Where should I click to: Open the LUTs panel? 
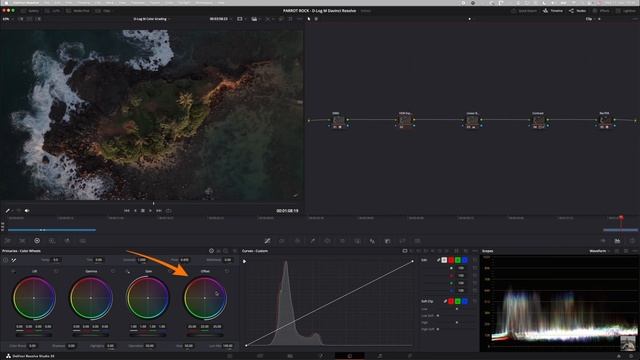52,11
